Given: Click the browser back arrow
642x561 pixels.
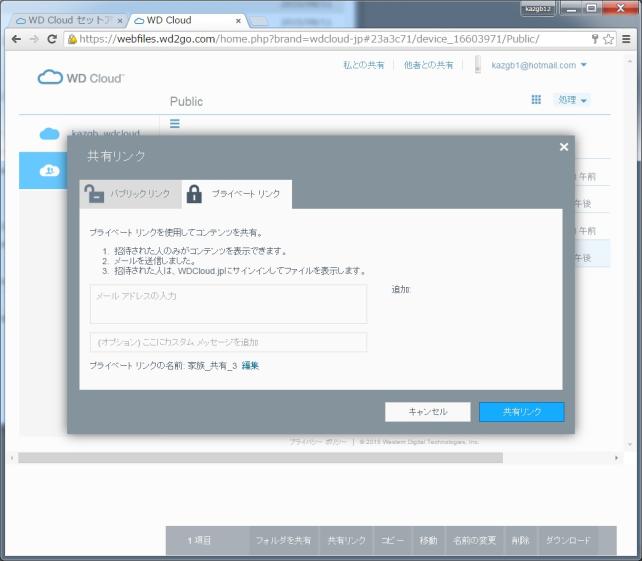Looking at the screenshot, I should [x=16, y=39].
